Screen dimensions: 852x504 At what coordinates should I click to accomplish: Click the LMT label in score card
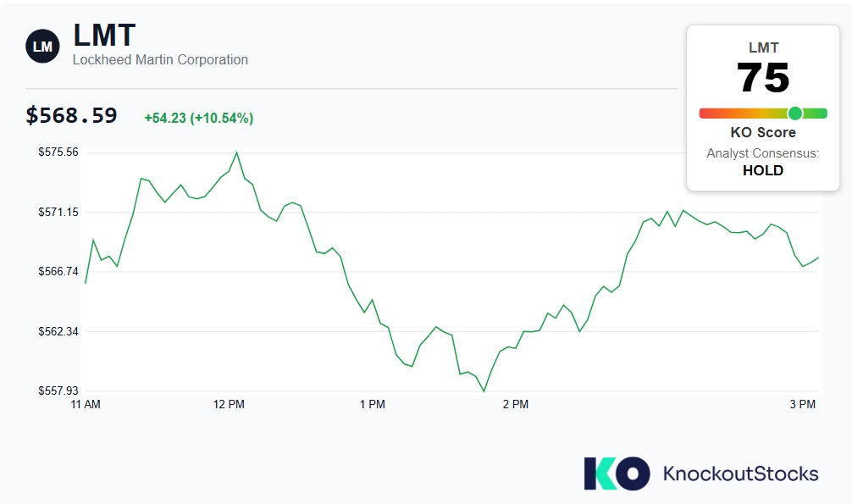[x=763, y=47]
